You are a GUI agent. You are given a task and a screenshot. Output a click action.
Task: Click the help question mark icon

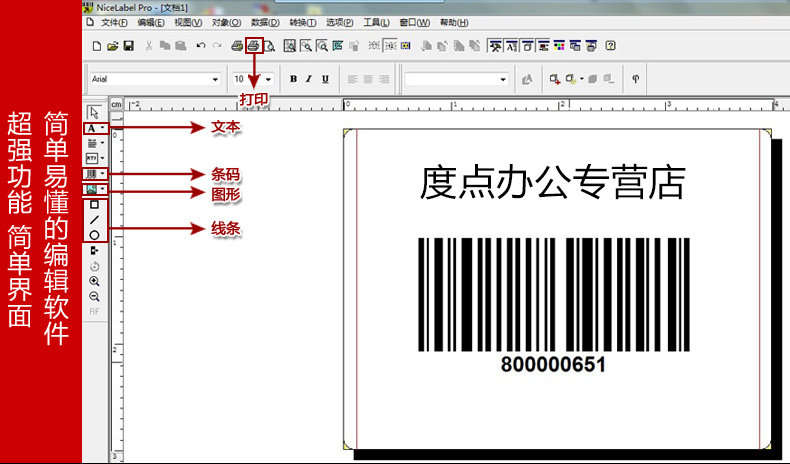coord(610,46)
